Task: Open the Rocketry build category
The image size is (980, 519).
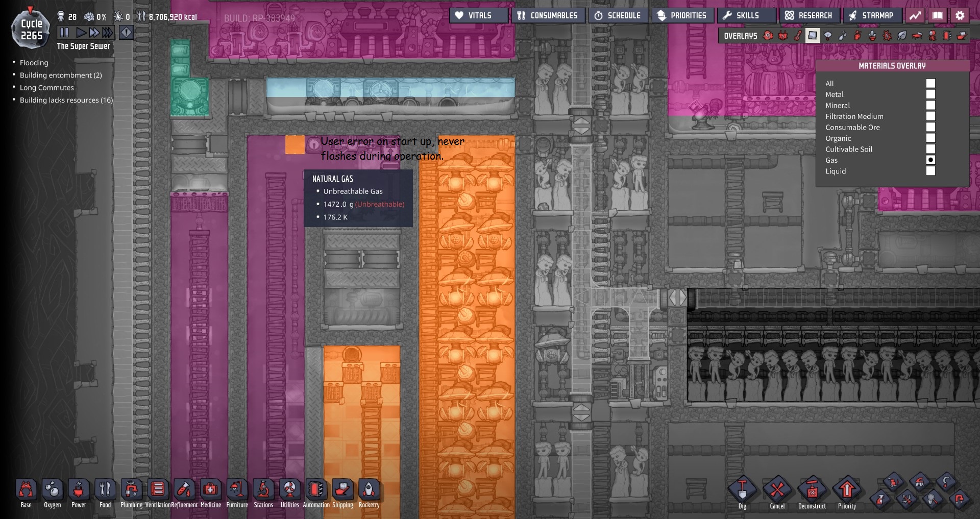Action: tap(369, 491)
